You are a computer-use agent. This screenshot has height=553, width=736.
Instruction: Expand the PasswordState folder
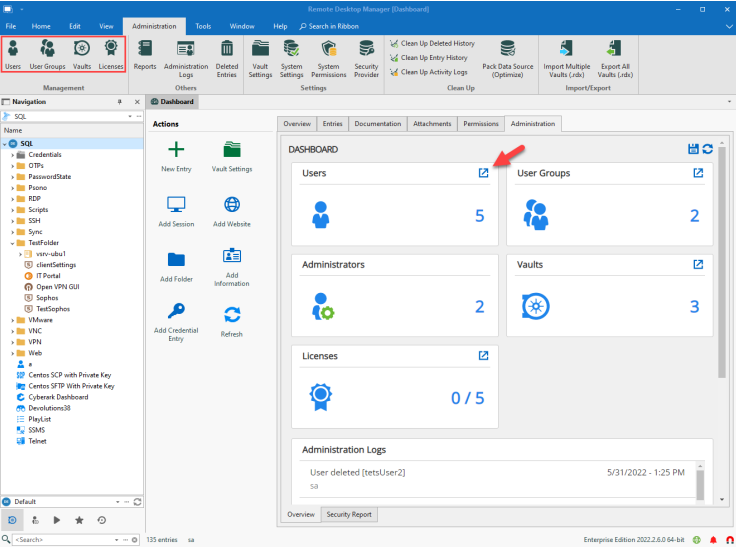[13, 177]
